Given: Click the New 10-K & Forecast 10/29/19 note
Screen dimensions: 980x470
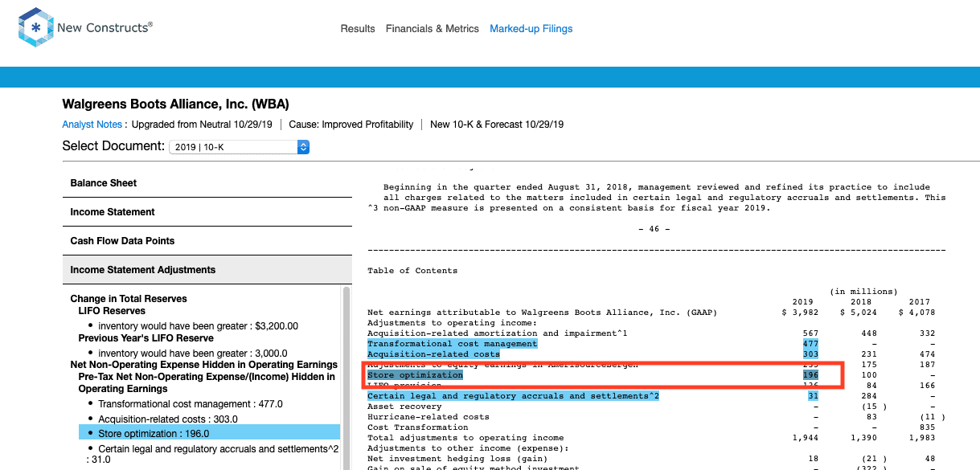Looking at the screenshot, I should pyautogui.click(x=497, y=125).
